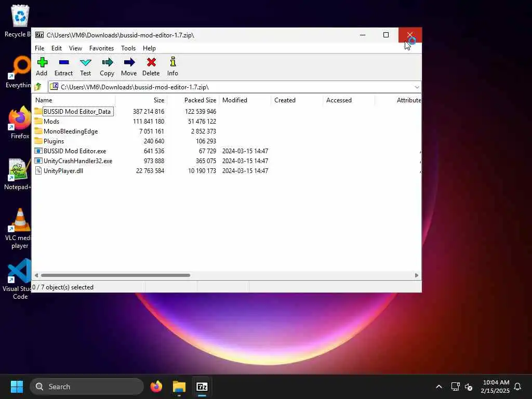The width and height of the screenshot is (532, 399).
Task: Click the 7-Zip taskbar icon
Action: tap(202, 387)
